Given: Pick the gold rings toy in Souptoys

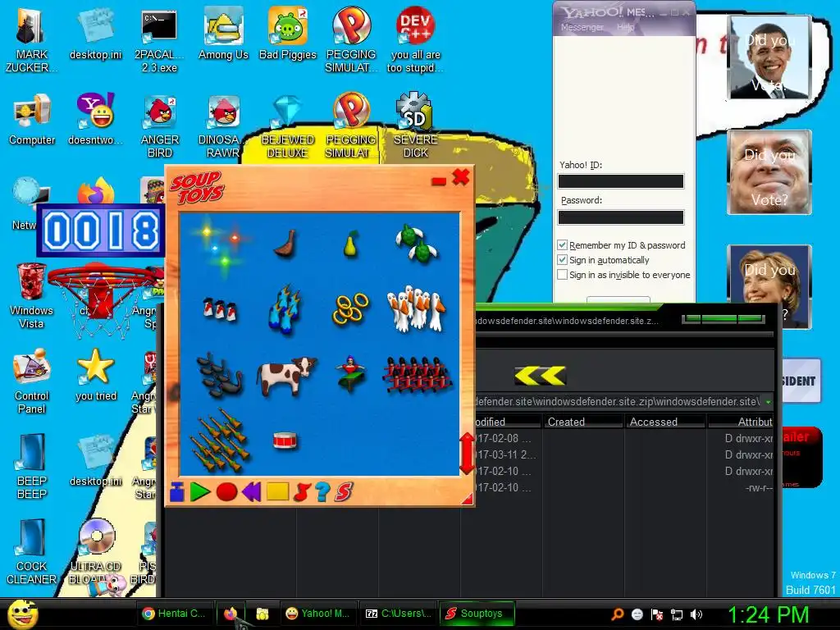Looking at the screenshot, I should [x=350, y=309].
